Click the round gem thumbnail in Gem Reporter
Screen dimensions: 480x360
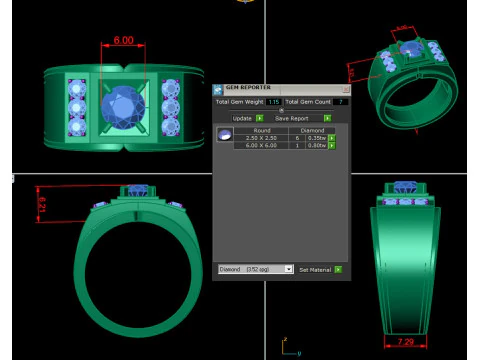225,135
